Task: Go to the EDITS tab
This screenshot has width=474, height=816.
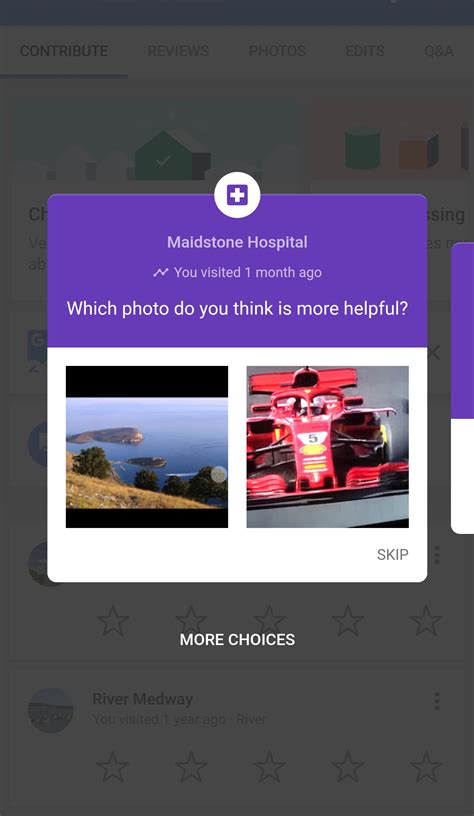Action: pyautogui.click(x=365, y=51)
